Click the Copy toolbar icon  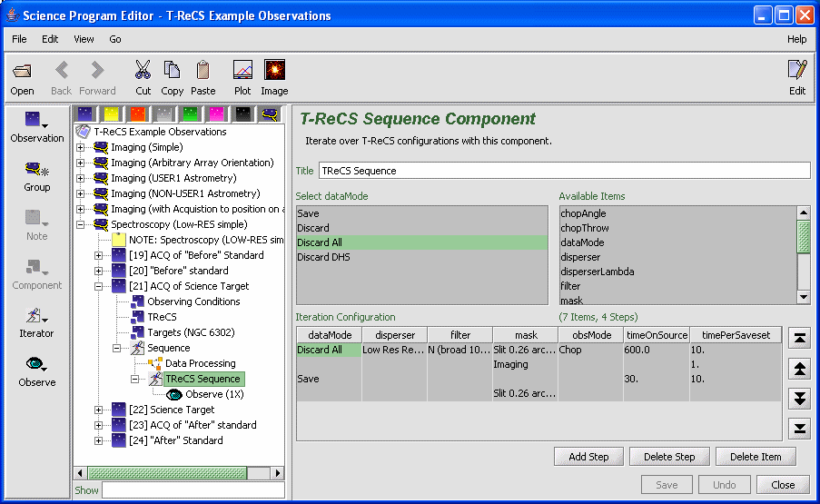click(172, 70)
